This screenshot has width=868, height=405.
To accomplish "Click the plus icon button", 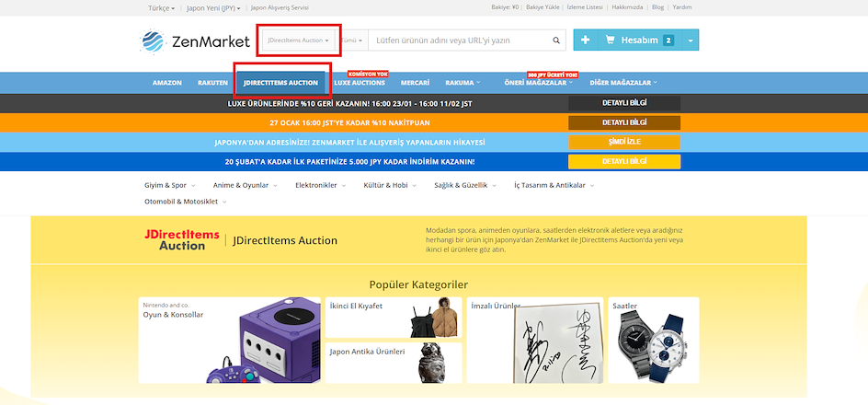I will [585, 40].
